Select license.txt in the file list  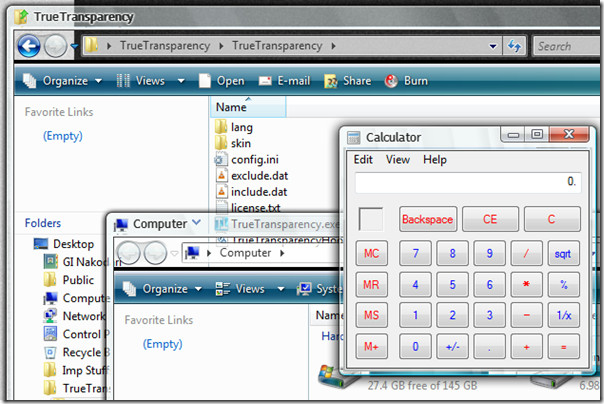pyautogui.click(x=248, y=208)
